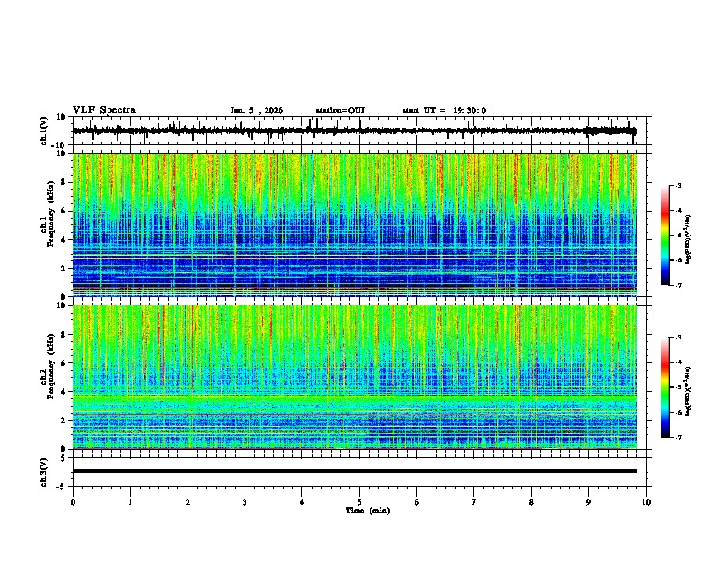Click the date "Jan. 5, 2026" in the header
The image size is (728, 563).
256,110
